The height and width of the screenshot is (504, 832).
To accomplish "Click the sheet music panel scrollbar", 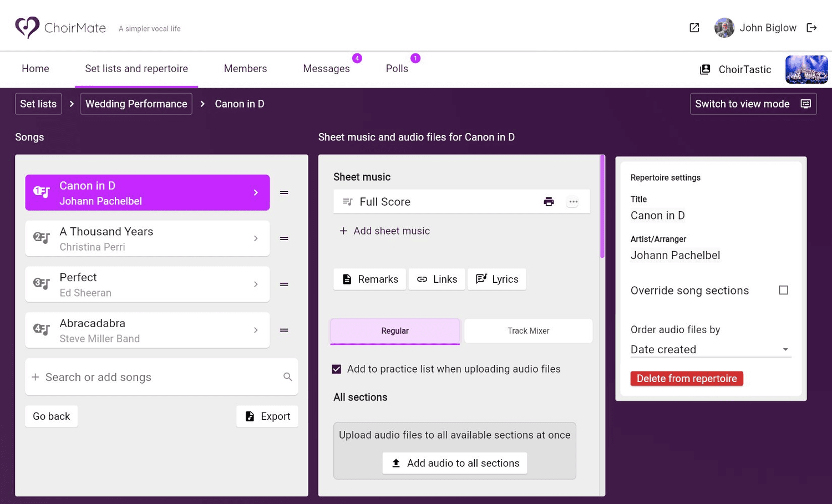I will click(x=602, y=207).
